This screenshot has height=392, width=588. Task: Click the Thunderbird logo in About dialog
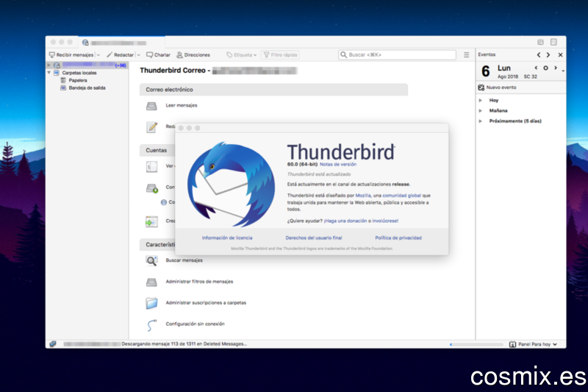[x=231, y=185]
